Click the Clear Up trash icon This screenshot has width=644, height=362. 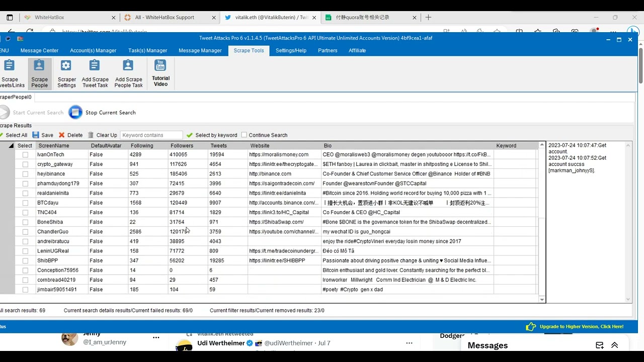tap(91, 135)
